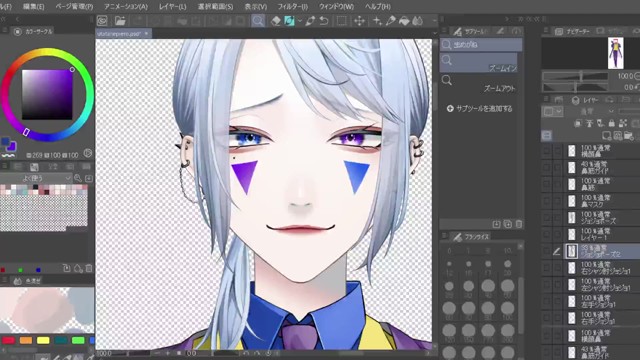Screen dimensions: 640x360
Task: Click the brush size panel scrollbar
Action: [520, 304]
